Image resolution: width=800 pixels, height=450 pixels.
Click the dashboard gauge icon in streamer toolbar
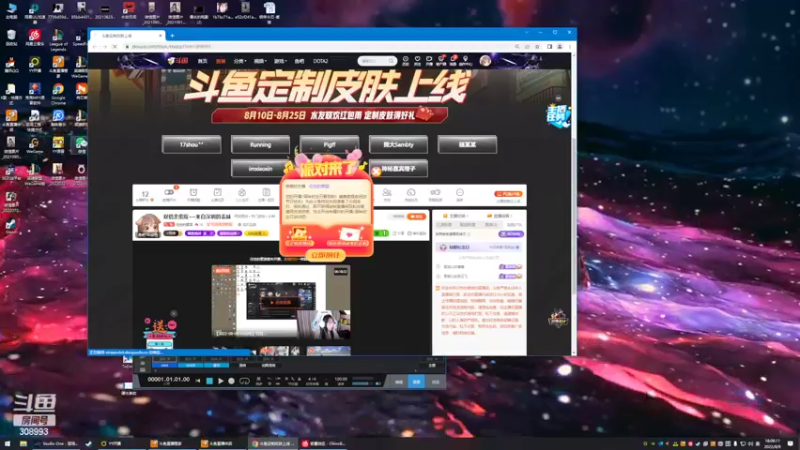click(411, 194)
